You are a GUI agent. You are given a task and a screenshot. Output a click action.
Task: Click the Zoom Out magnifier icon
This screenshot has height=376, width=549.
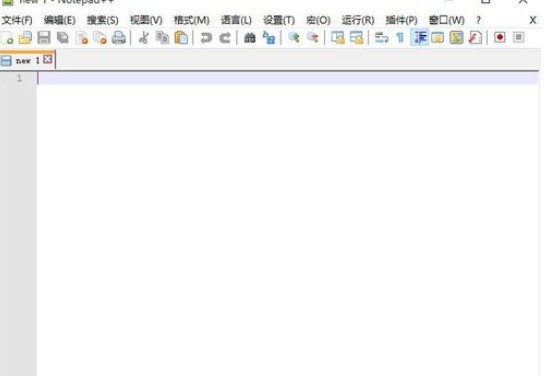point(313,38)
